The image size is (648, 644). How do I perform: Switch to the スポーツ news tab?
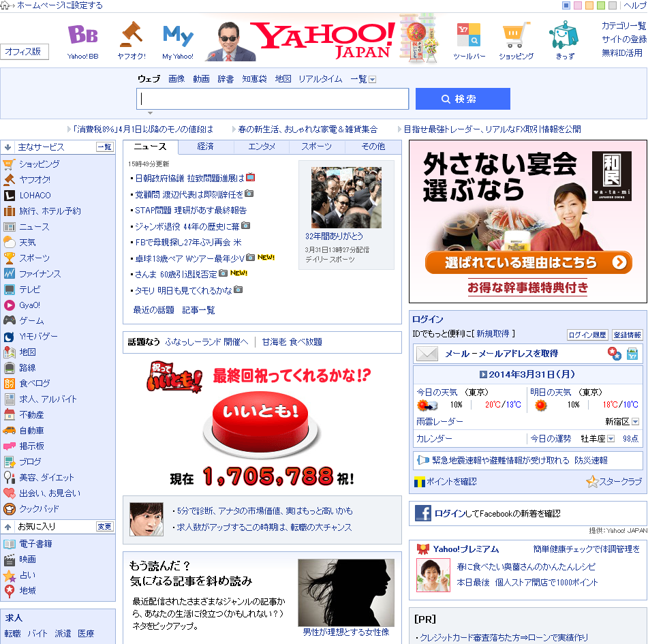point(317,147)
